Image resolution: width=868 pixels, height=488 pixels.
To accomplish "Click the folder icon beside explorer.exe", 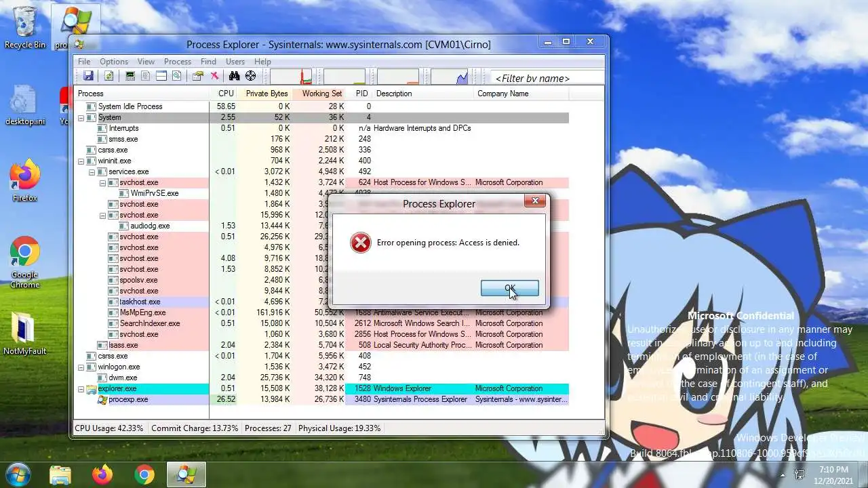I will 91,388.
